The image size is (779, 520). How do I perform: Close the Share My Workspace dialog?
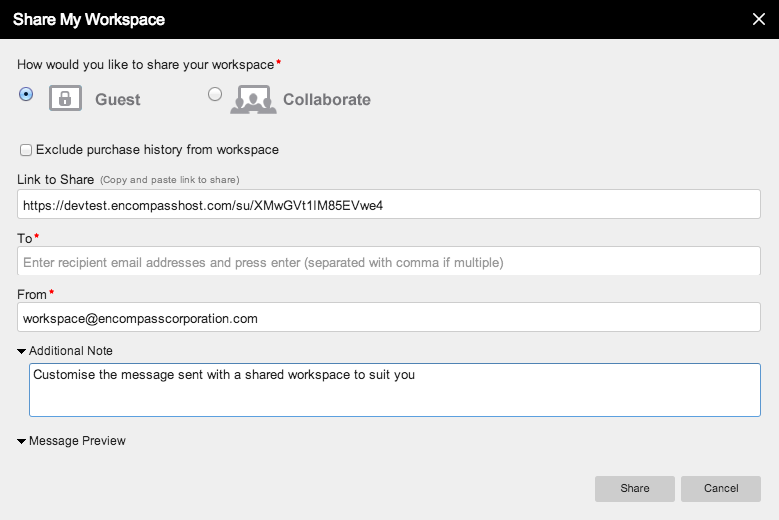759,19
